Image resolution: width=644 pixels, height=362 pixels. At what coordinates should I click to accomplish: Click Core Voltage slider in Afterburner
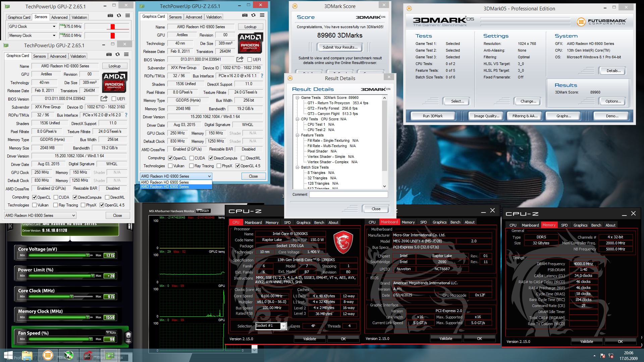61,255
